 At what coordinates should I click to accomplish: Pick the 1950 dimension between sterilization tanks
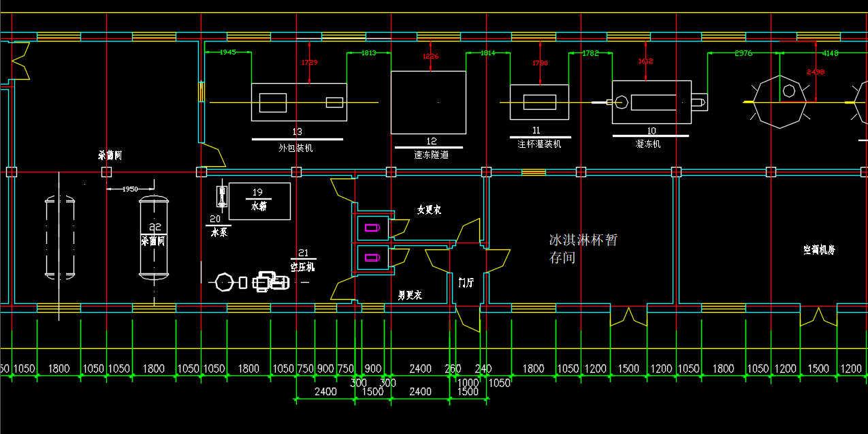pos(129,189)
